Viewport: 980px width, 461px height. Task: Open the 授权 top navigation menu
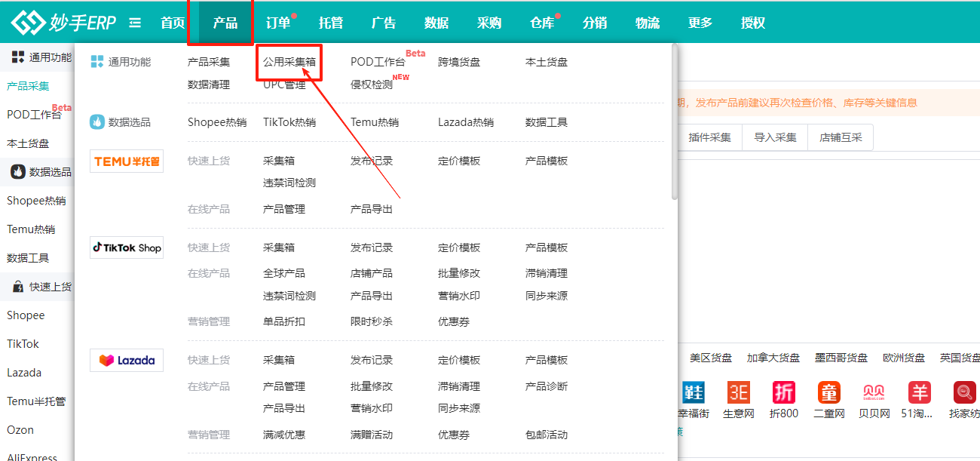[x=753, y=23]
